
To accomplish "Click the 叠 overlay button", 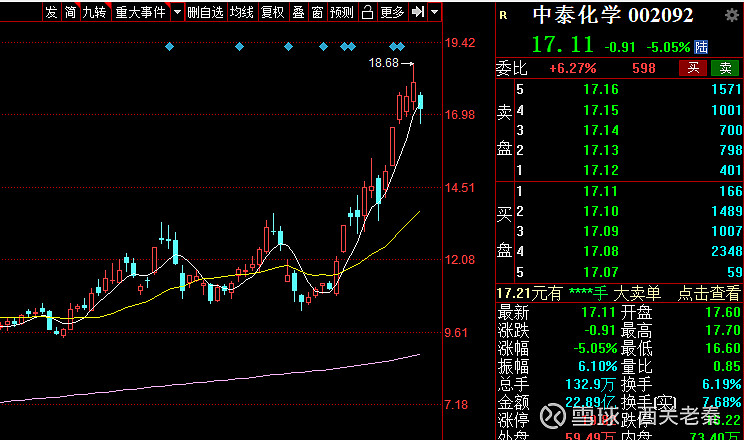I will click(x=298, y=12).
